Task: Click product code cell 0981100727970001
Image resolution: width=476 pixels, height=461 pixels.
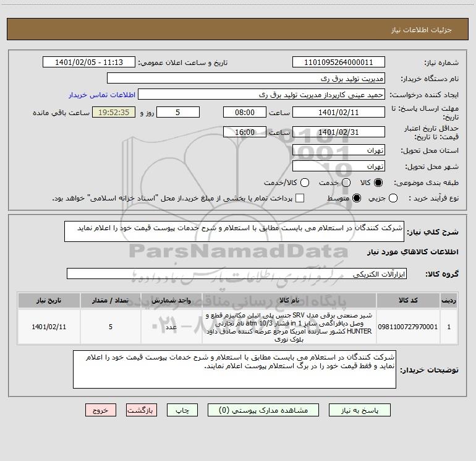Action: tap(408, 327)
